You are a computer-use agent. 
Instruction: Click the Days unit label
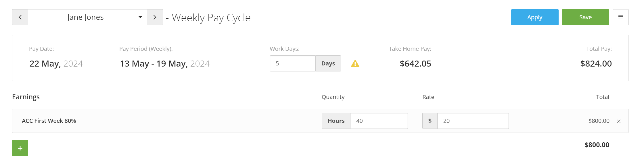(x=328, y=63)
